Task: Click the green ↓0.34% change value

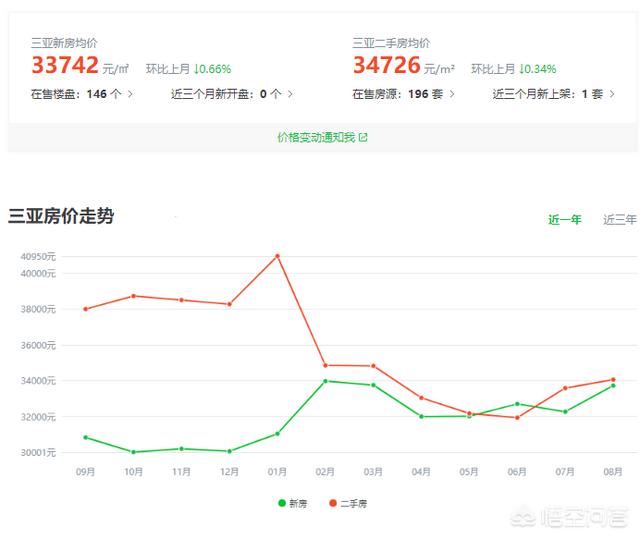Action: [538, 69]
